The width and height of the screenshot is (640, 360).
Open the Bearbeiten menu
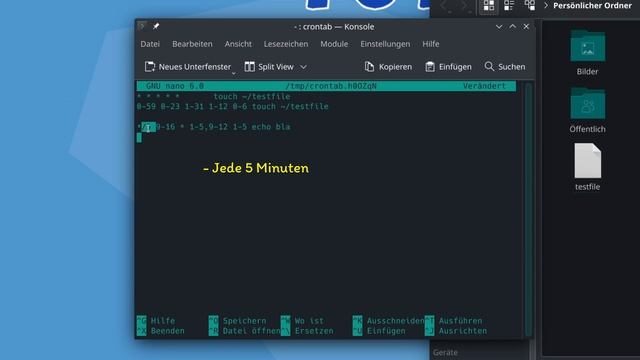(x=192, y=44)
